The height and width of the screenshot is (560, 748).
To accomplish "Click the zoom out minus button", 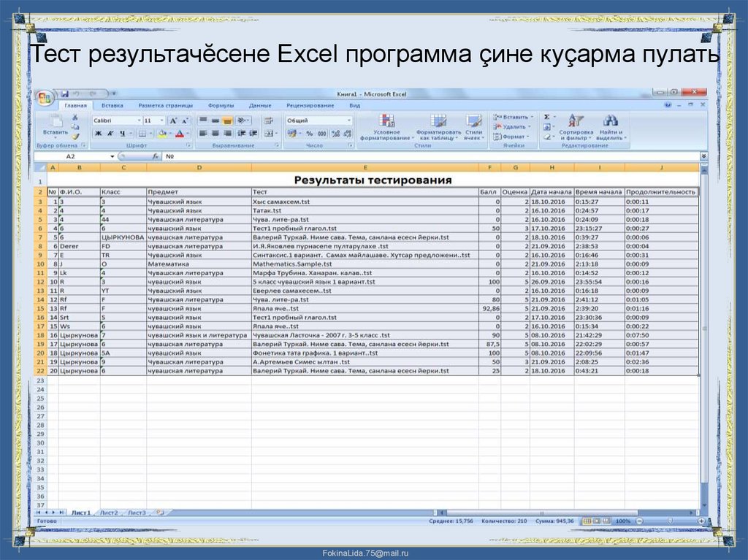I will pyautogui.click(x=640, y=521).
